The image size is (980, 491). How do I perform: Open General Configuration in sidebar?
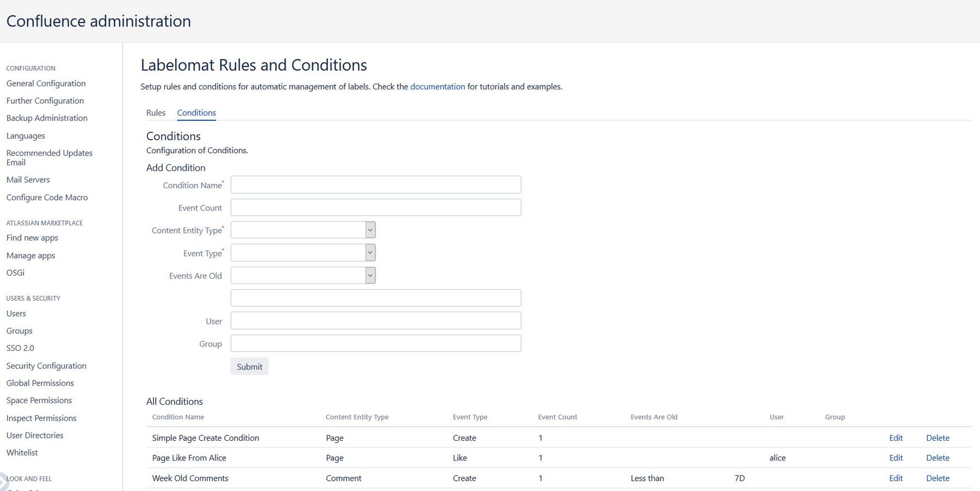(x=46, y=83)
